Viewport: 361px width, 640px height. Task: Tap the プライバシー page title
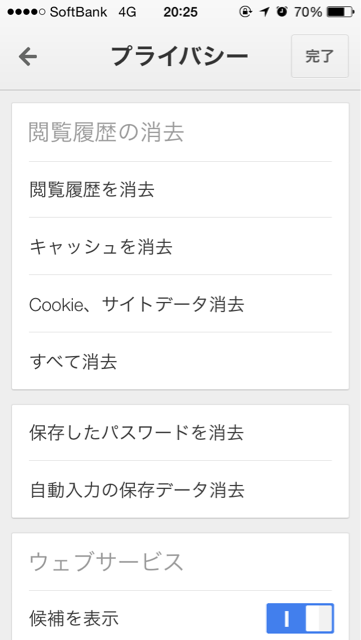(x=180, y=56)
